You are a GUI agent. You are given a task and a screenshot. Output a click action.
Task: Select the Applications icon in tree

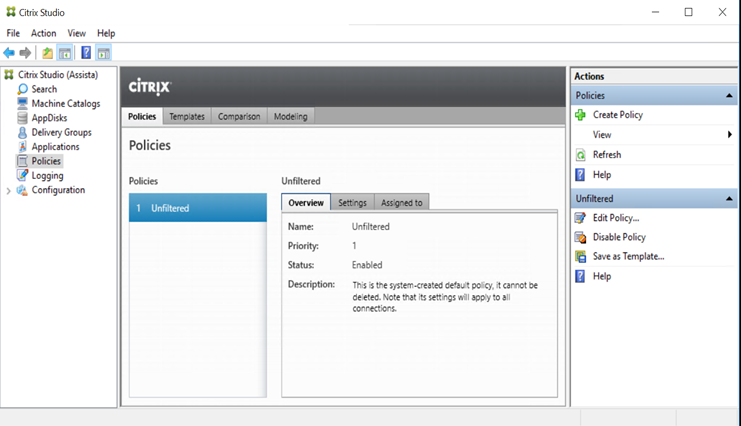pos(22,147)
